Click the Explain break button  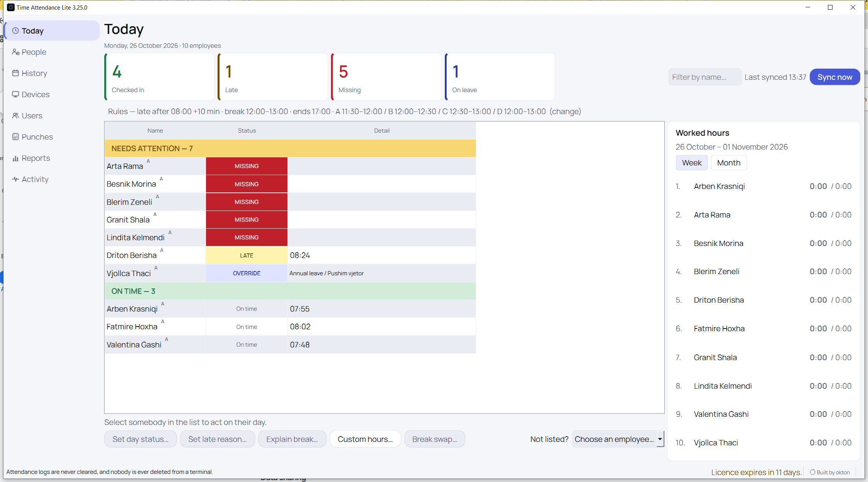(x=292, y=439)
